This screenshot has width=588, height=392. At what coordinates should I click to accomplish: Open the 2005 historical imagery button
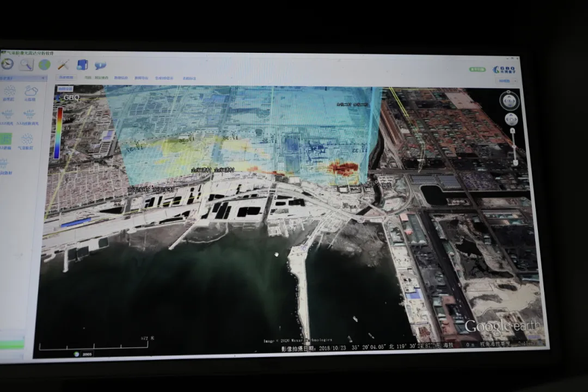pos(87,354)
